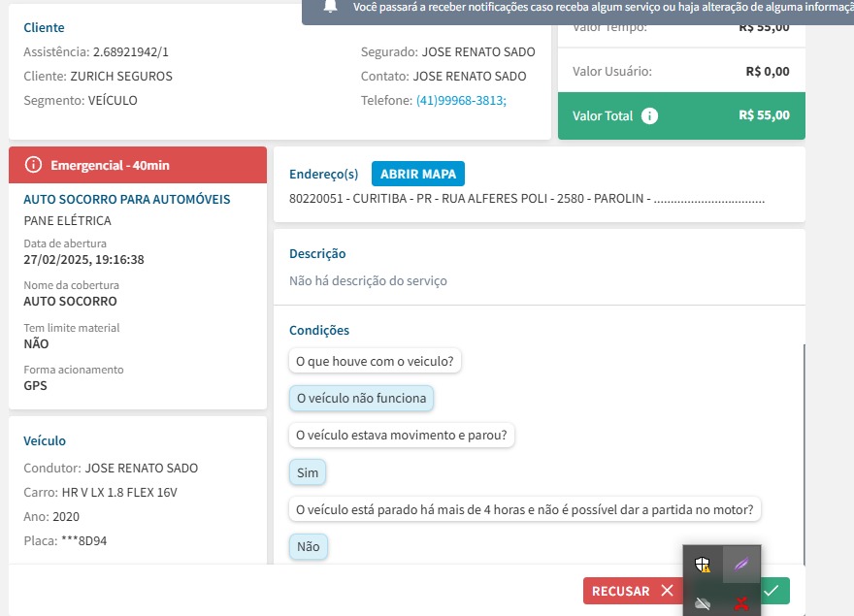Screen dimensions: 854x616
Task: Click the Valor Total green bar
Action: coord(681,115)
